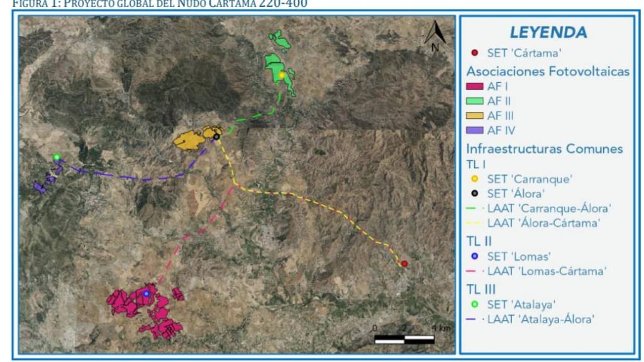Screen dimensions: 644x362
Task: Click the AF III yellow color swatch
Action: pyautogui.click(x=474, y=116)
